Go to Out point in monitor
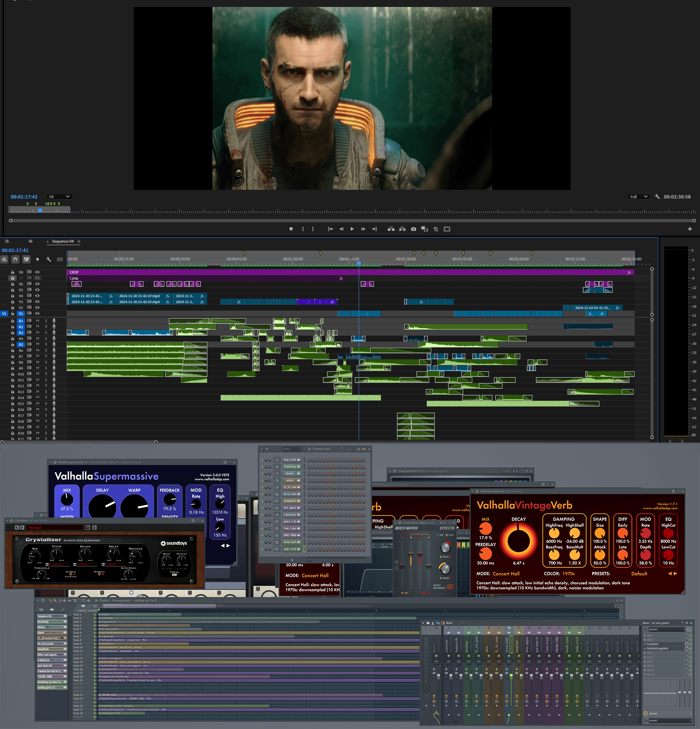 point(375,229)
